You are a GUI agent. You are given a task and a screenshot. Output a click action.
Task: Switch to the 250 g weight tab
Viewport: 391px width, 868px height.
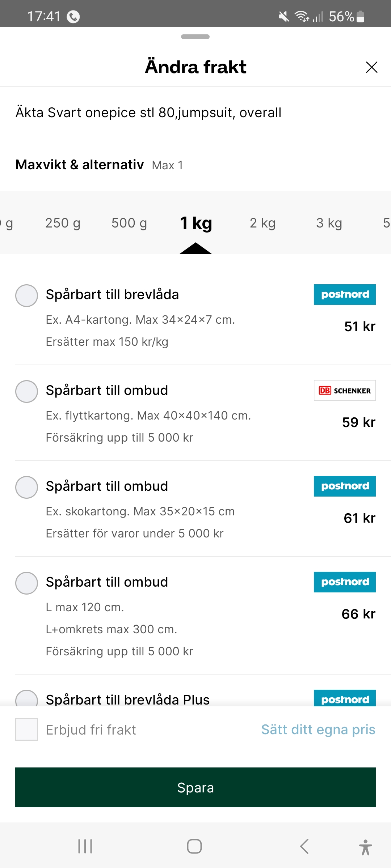click(63, 223)
